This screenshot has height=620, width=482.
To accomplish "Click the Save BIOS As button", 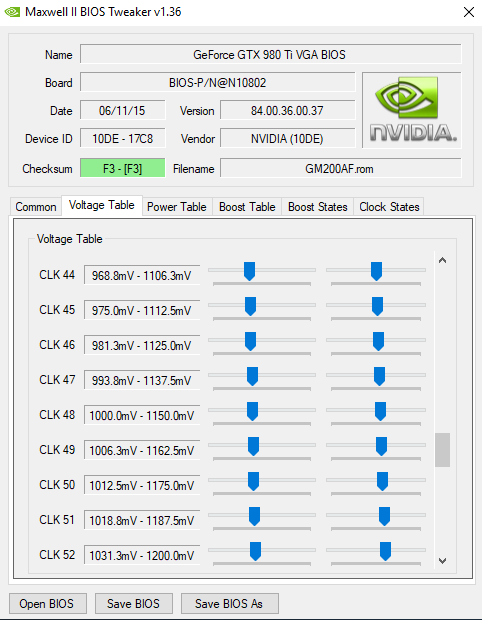I will click(x=229, y=603).
